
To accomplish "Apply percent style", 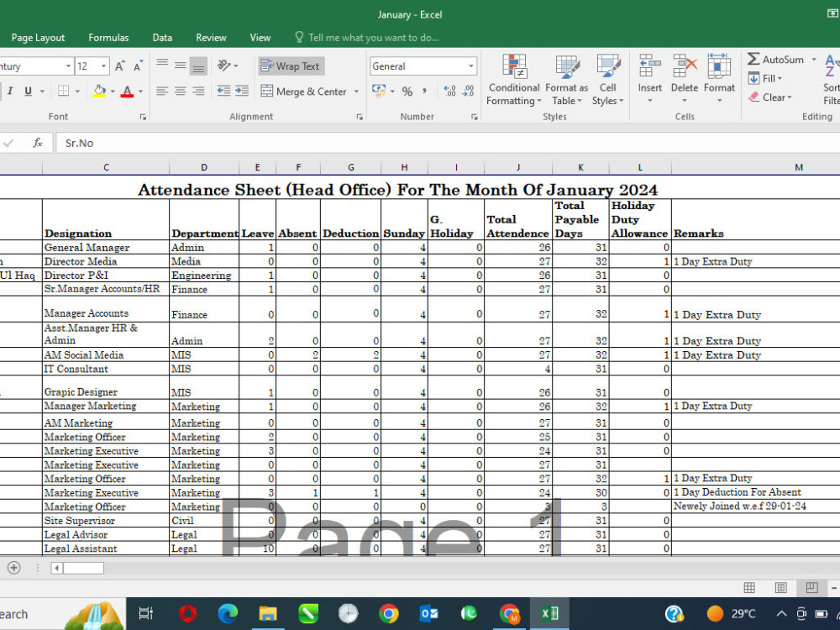I will point(407,92).
